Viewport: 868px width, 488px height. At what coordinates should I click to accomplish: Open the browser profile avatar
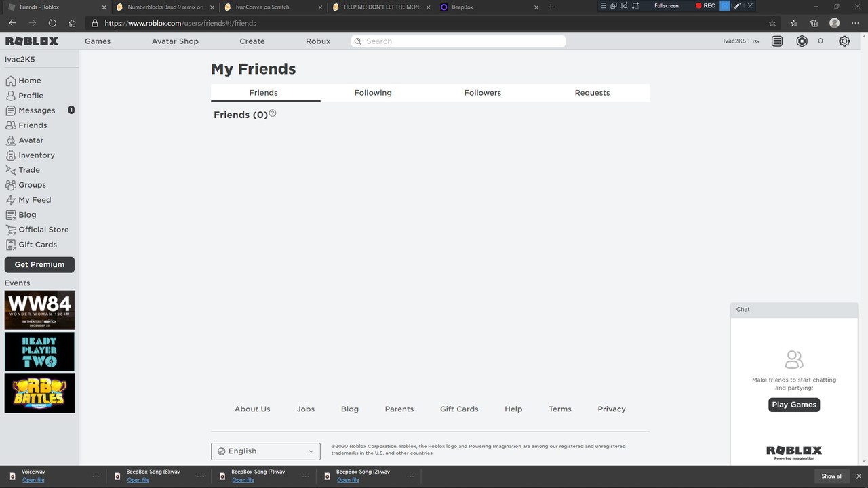point(835,23)
